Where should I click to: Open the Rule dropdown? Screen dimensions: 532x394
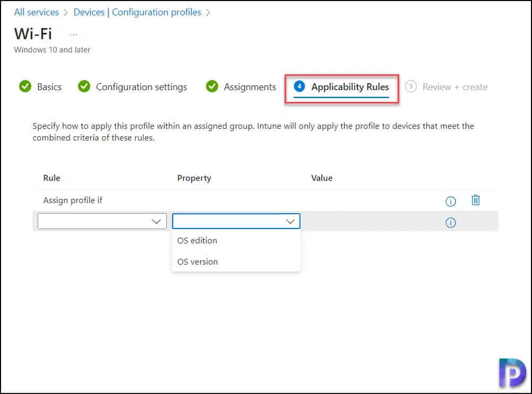point(102,221)
